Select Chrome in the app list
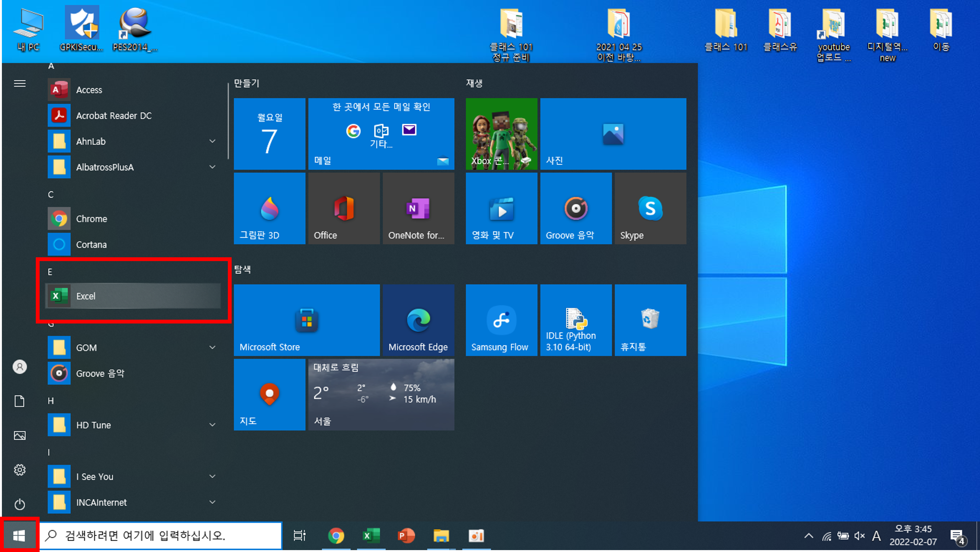 tap(91, 218)
